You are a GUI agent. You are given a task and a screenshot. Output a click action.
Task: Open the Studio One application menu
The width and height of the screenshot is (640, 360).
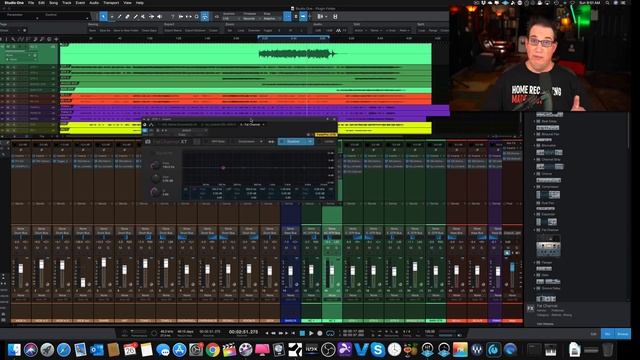(14, 3)
